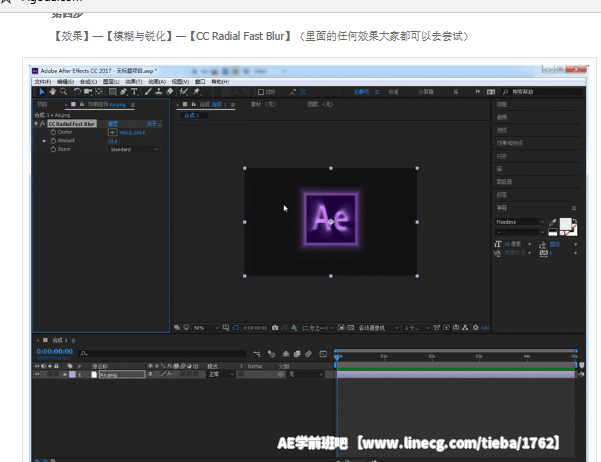Select the arrow Selection tool
Image resolution: width=601 pixels, height=462 pixels.
pos(42,92)
